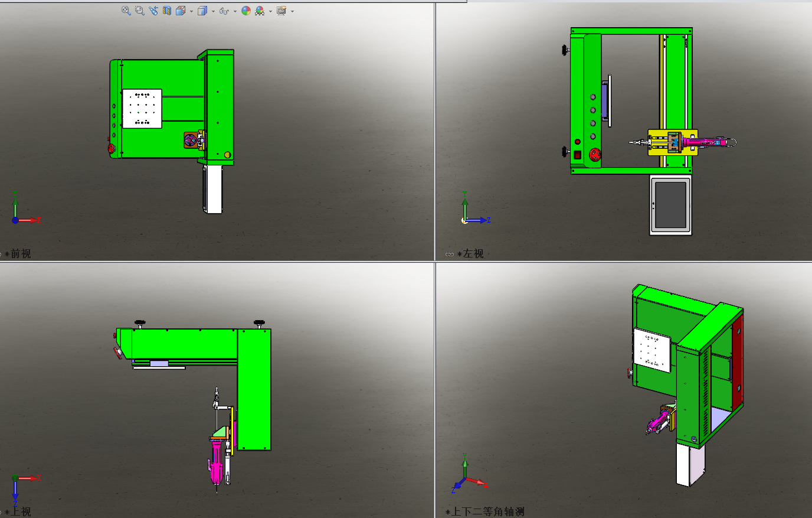Click the Display Style cube icon
812x518 pixels.
pyautogui.click(x=202, y=11)
